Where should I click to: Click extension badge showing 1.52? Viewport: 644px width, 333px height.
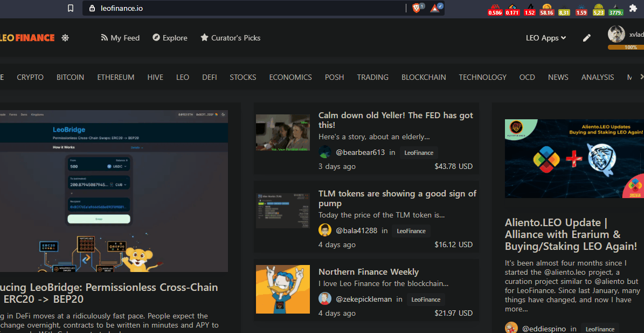pos(530,10)
